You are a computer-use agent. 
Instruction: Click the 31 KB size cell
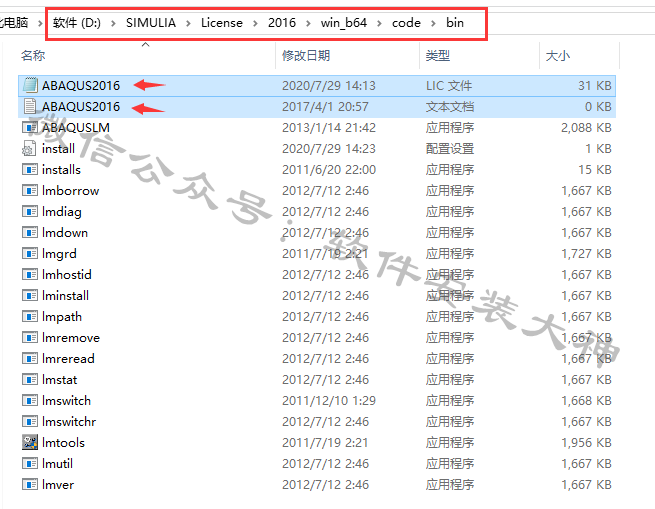[x=595, y=85]
